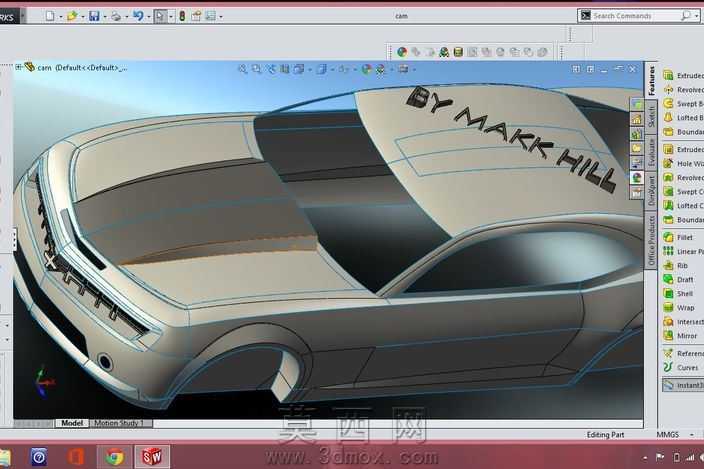Click the Mirror feature
The image size is (704, 469).
pyautogui.click(x=680, y=336)
